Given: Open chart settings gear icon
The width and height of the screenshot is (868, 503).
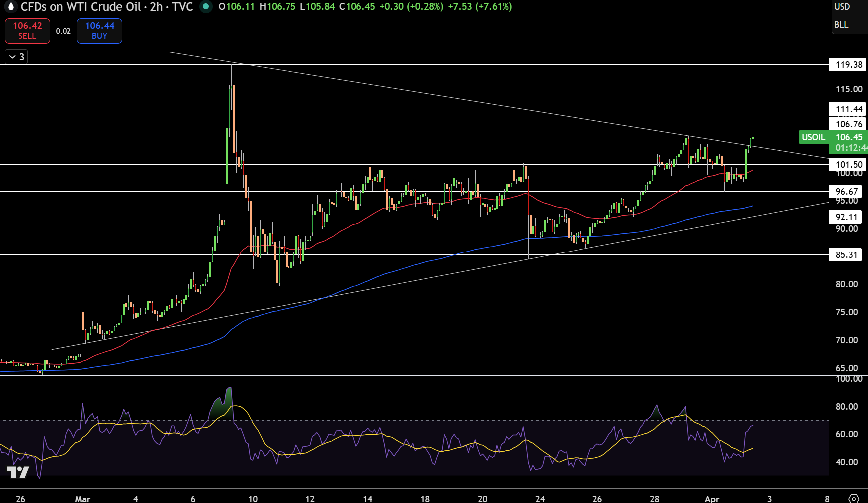Looking at the screenshot, I should [854, 498].
